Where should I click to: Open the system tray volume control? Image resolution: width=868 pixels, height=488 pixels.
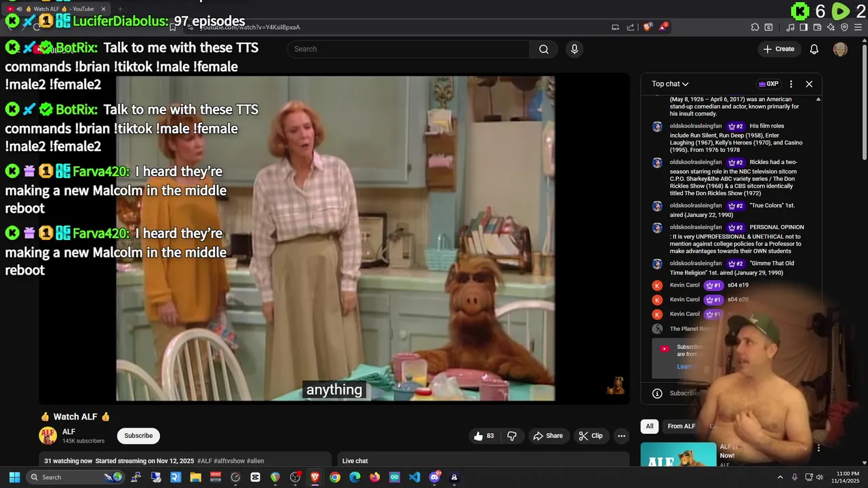point(820,477)
